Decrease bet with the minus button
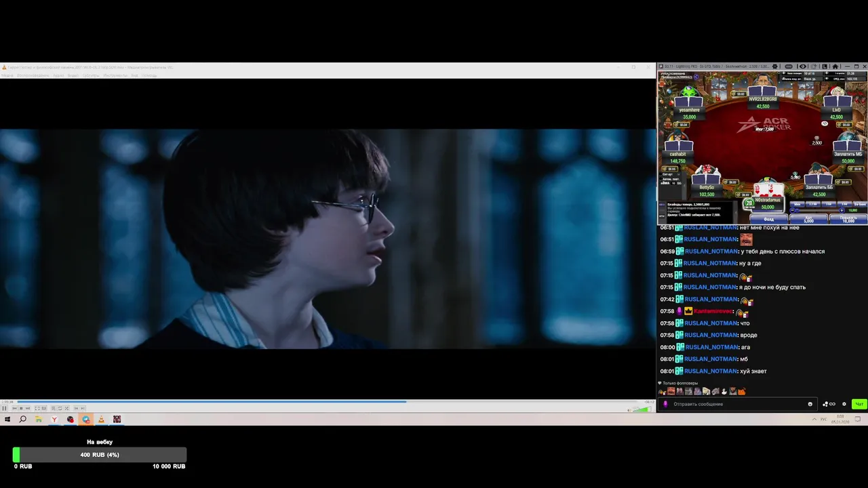 tap(792, 210)
